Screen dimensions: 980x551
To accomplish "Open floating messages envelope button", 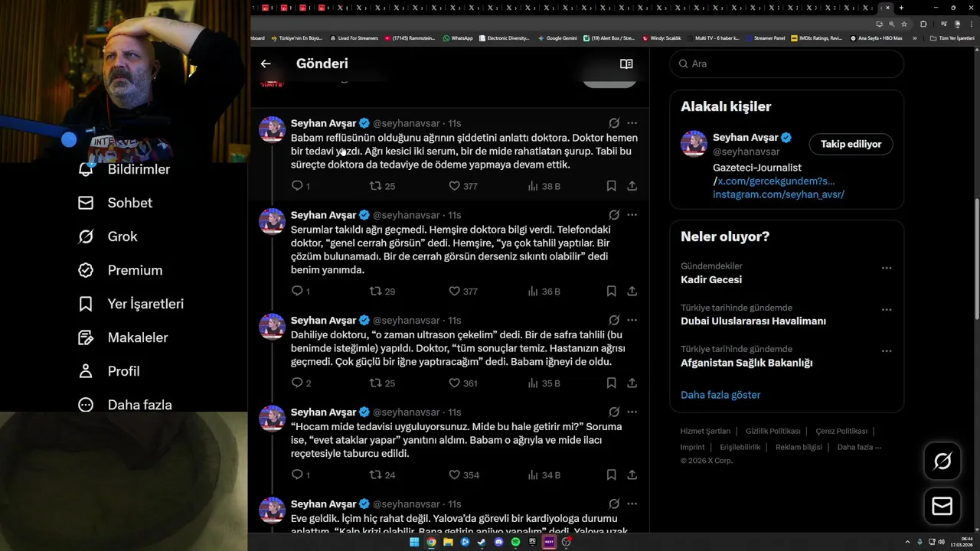I will pyautogui.click(x=942, y=507).
